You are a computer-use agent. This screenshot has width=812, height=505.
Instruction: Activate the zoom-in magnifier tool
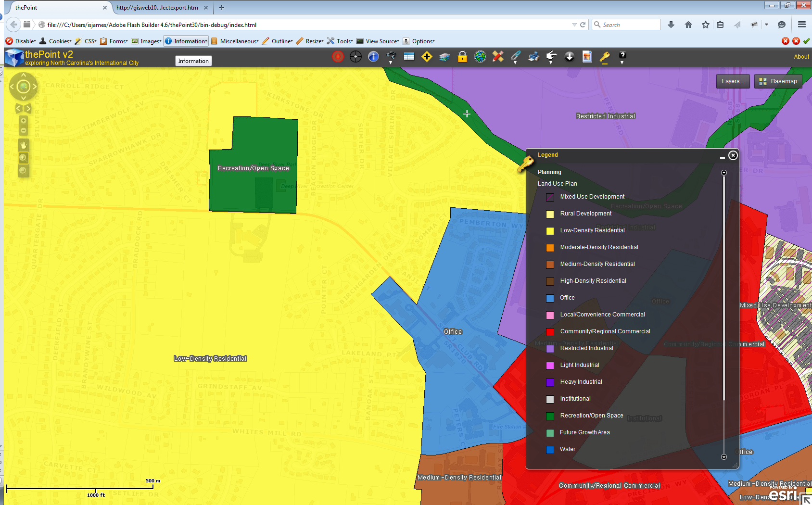pos(23,158)
